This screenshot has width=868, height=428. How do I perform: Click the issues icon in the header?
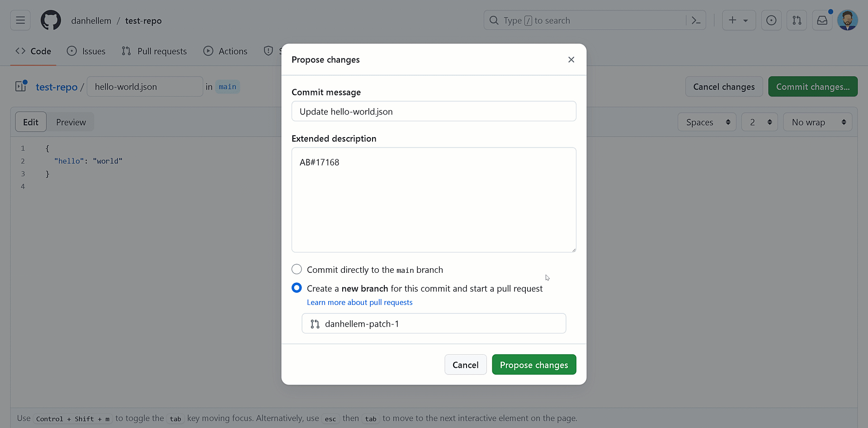coord(72,51)
